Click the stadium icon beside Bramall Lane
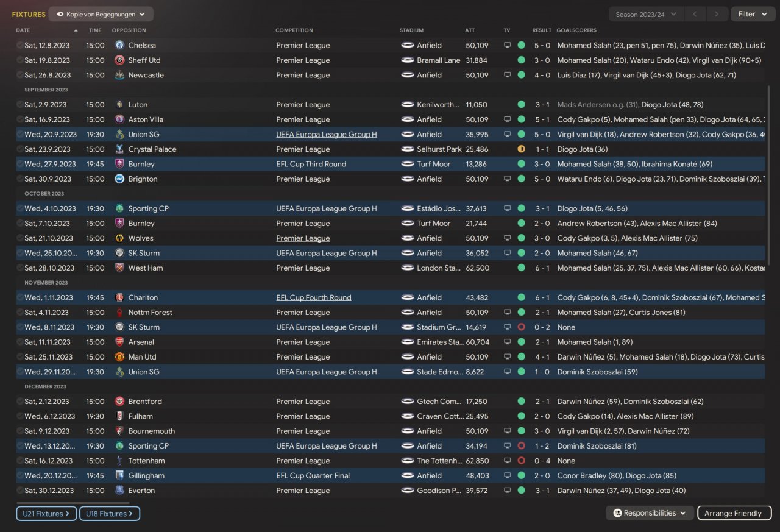The image size is (780, 532). [x=408, y=60]
